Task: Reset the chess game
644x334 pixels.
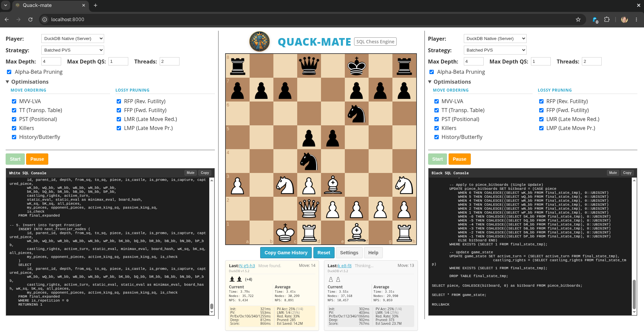Action: tap(324, 253)
